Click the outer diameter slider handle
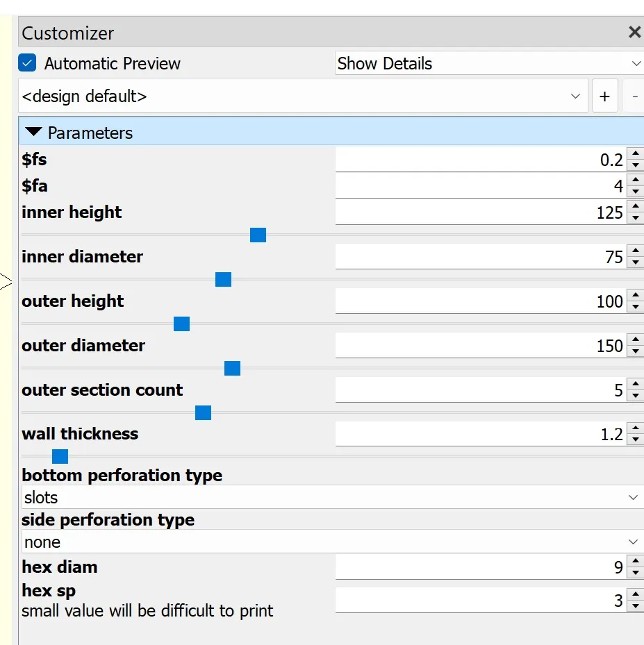 click(x=232, y=369)
